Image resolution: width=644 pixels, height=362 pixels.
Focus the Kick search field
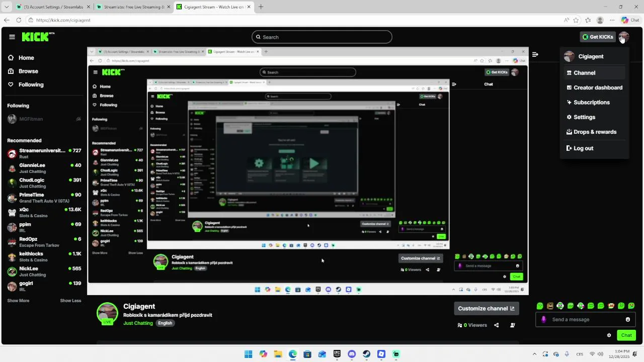pos(322,37)
